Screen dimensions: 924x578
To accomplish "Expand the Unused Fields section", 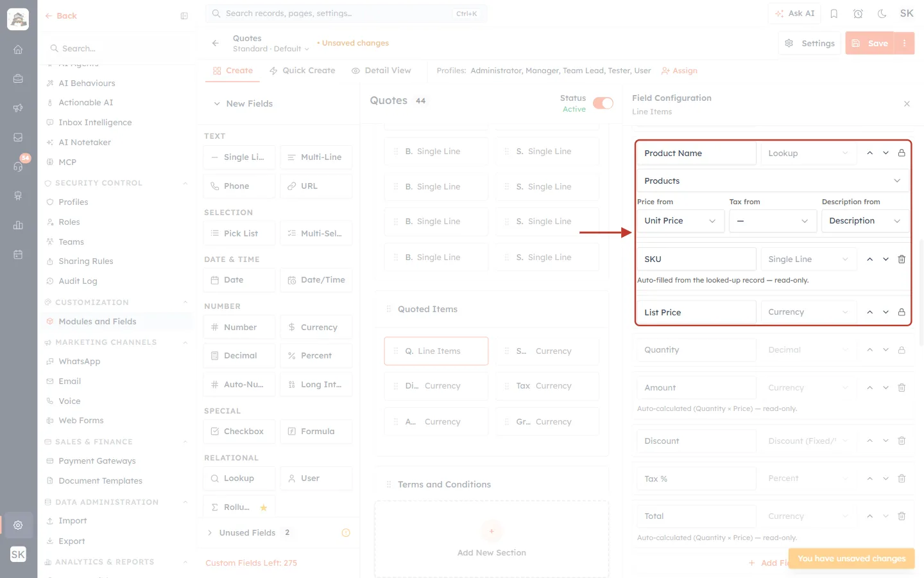I will coord(210,533).
